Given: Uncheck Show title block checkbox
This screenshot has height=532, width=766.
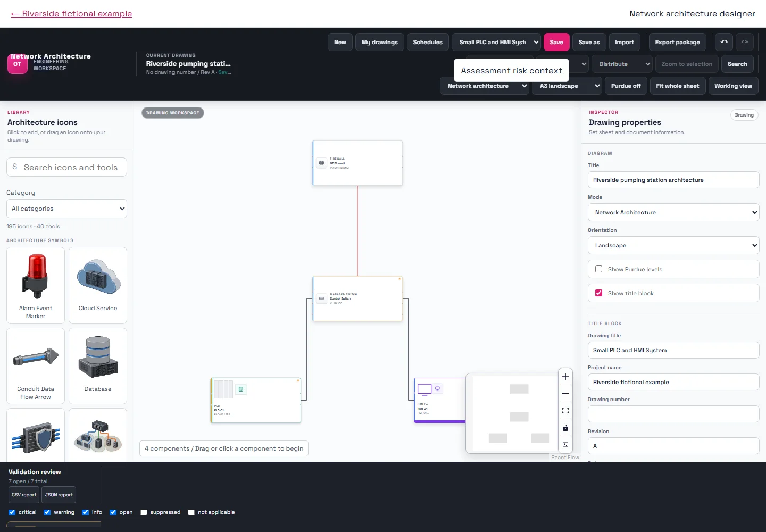Looking at the screenshot, I should pyautogui.click(x=598, y=293).
